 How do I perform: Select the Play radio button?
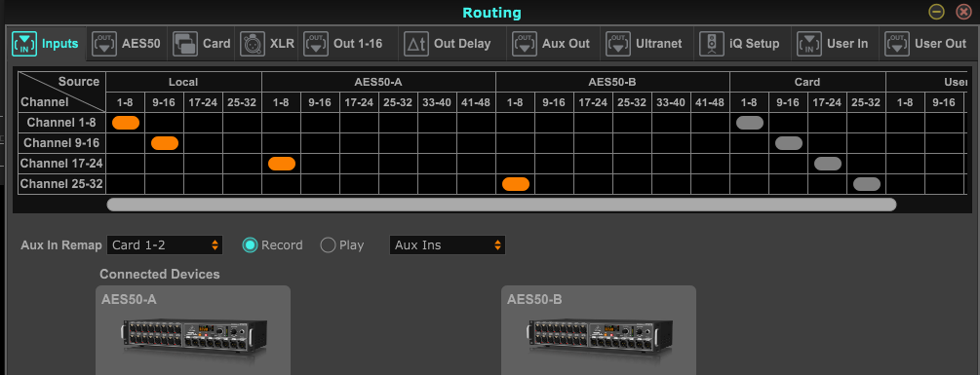click(328, 245)
